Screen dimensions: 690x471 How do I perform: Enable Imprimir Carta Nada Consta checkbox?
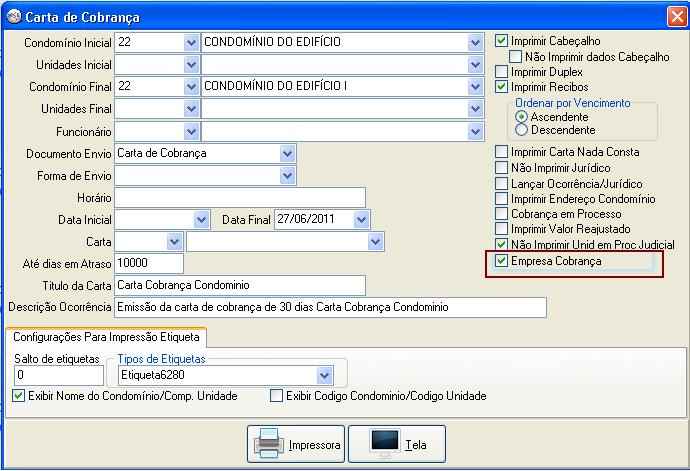(502, 152)
